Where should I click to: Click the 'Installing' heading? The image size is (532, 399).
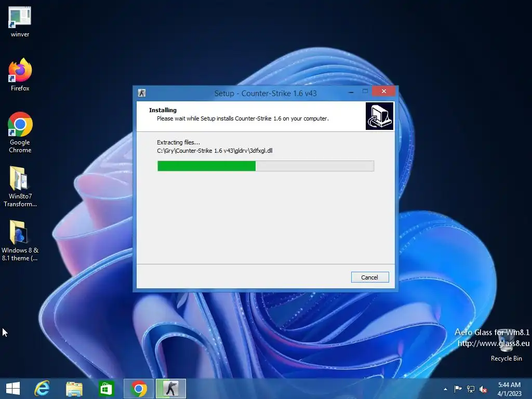coord(163,110)
